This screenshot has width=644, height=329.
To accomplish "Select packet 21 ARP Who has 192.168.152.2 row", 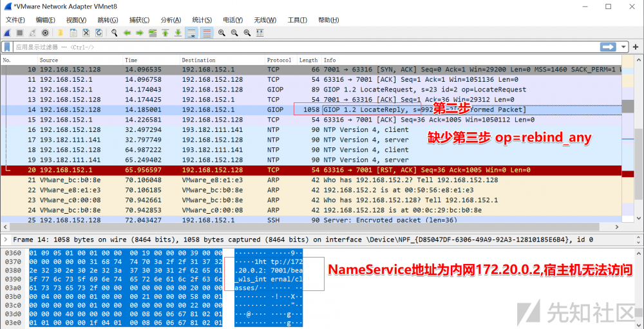I will (x=311, y=180).
